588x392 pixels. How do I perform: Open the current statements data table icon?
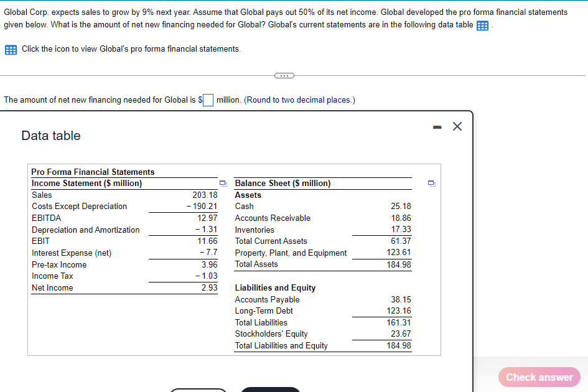click(x=482, y=26)
